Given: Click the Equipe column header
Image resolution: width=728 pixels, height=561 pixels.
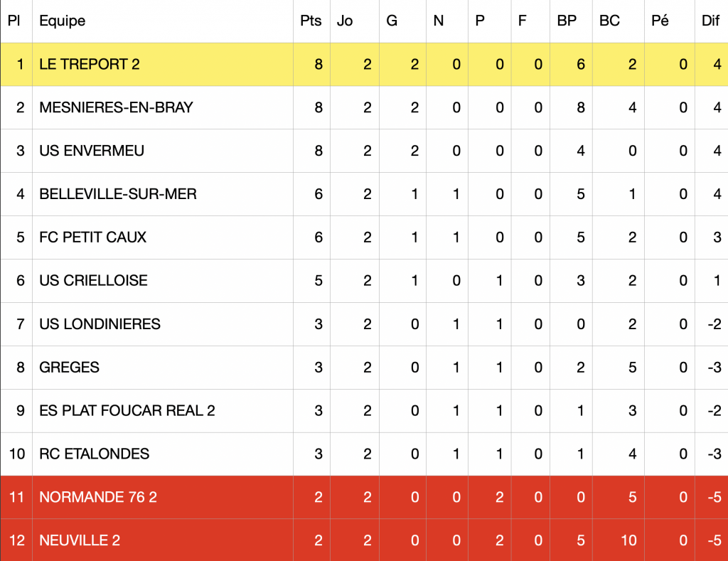Looking at the screenshot, I should 63,21.
